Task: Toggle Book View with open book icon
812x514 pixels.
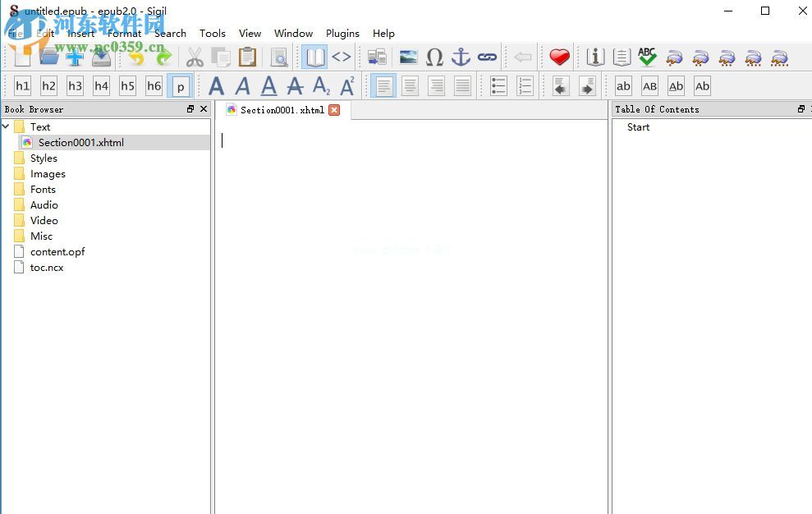Action: 314,57
